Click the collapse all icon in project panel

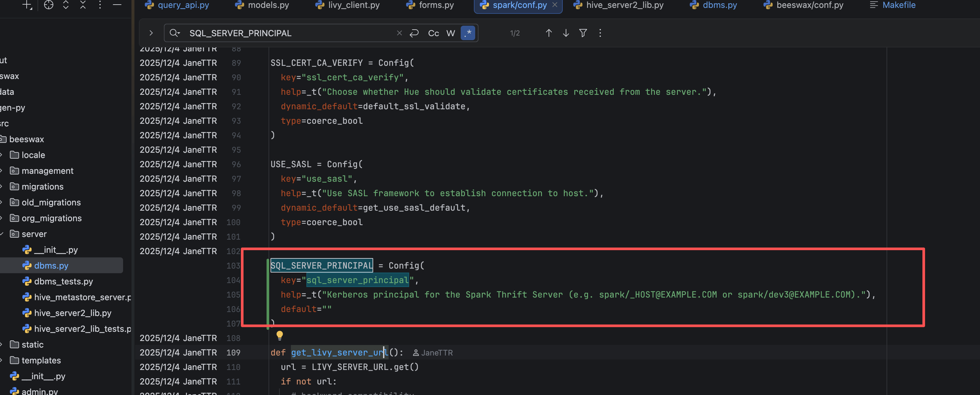coord(83,5)
